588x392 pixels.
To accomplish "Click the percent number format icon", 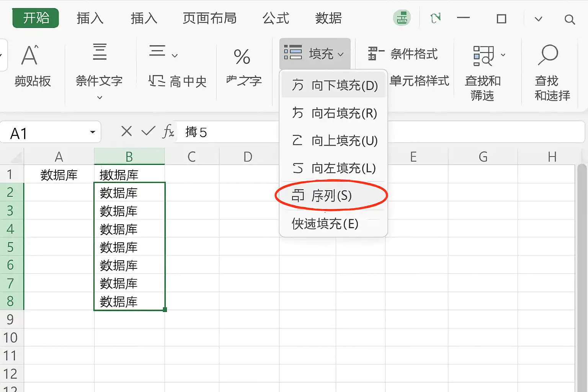I will (242, 57).
